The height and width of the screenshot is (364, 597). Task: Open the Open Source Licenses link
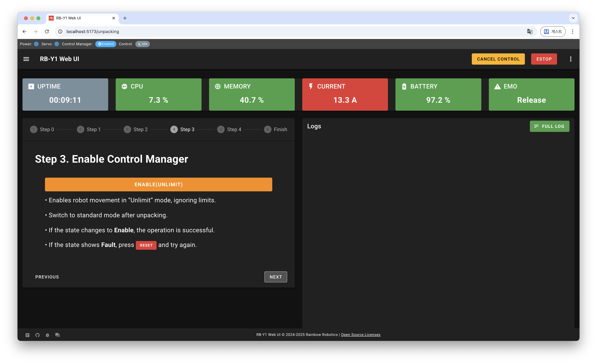(x=360, y=334)
